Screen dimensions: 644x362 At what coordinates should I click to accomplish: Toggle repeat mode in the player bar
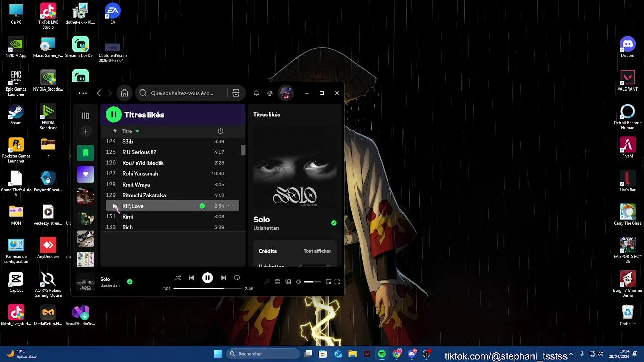click(x=237, y=278)
